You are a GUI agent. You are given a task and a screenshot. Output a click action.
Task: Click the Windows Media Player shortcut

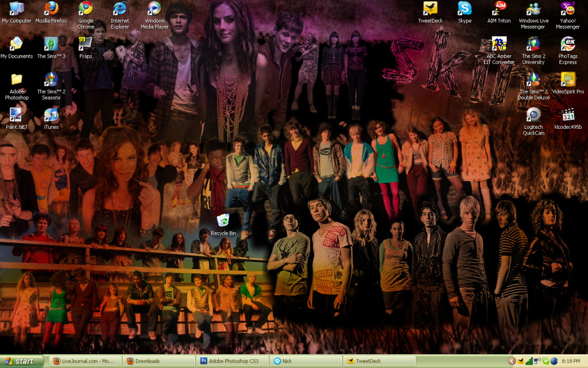click(x=154, y=15)
